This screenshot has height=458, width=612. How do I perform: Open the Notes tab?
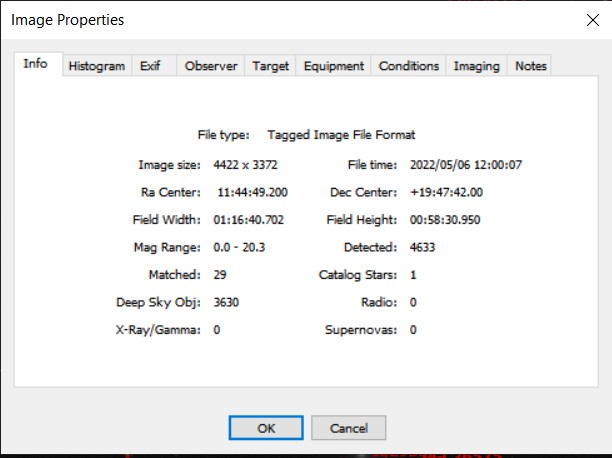click(530, 66)
